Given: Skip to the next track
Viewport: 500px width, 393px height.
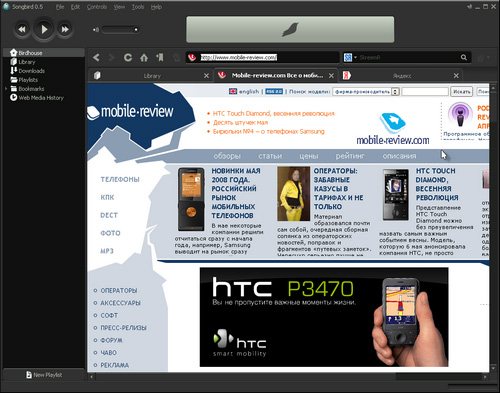Looking at the screenshot, I should coord(65,29).
